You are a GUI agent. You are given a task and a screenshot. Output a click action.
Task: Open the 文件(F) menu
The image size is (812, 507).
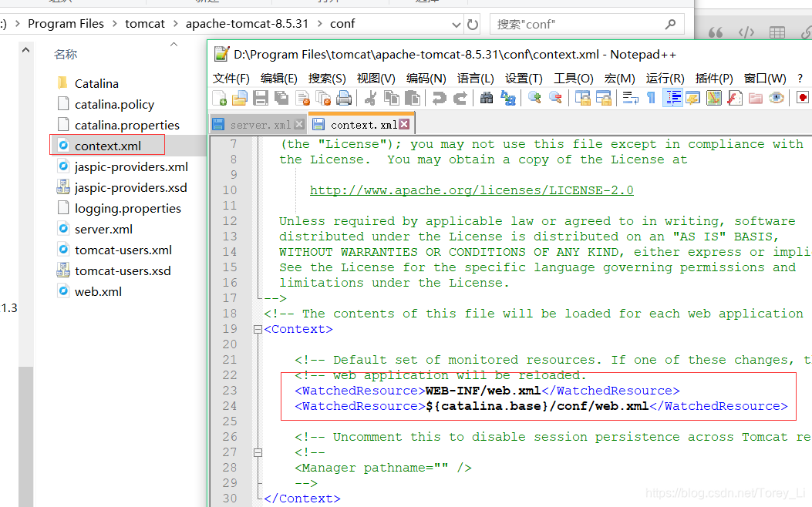(x=231, y=78)
